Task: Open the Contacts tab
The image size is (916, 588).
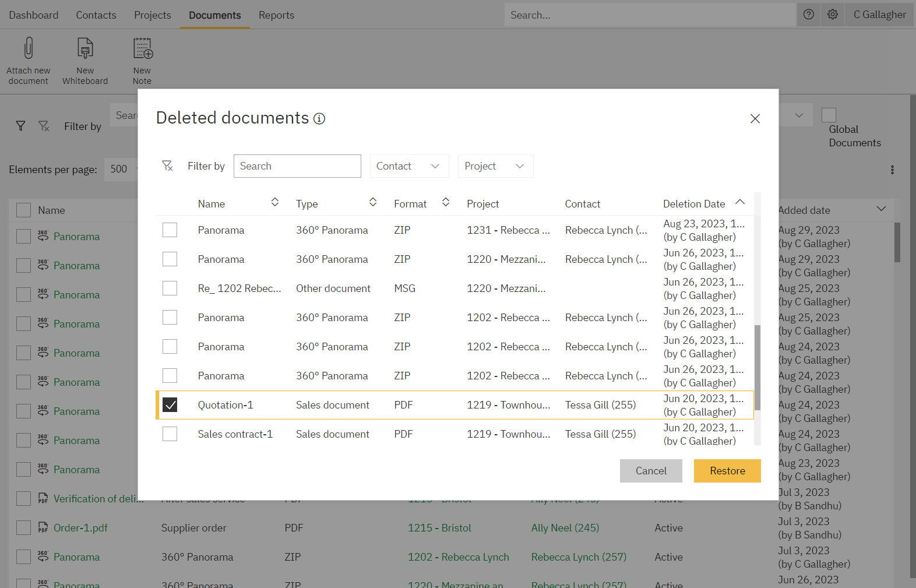Action: coord(96,15)
